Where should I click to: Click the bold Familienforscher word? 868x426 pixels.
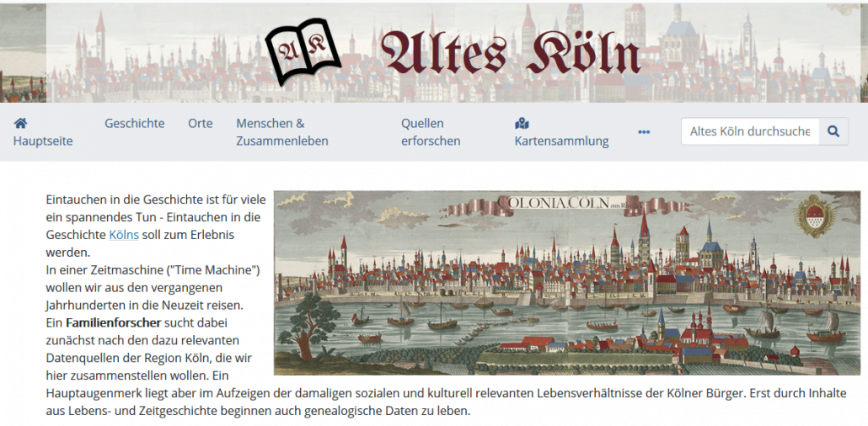tap(114, 322)
